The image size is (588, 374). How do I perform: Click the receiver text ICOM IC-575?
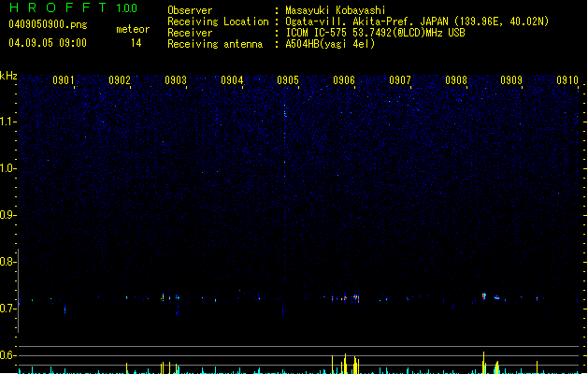(x=317, y=33)
